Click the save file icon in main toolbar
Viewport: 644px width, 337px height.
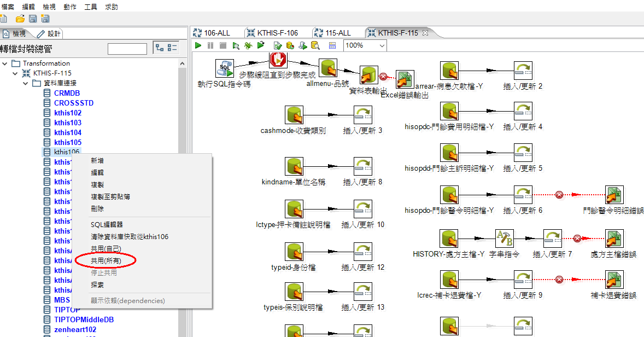coord(33,19)
